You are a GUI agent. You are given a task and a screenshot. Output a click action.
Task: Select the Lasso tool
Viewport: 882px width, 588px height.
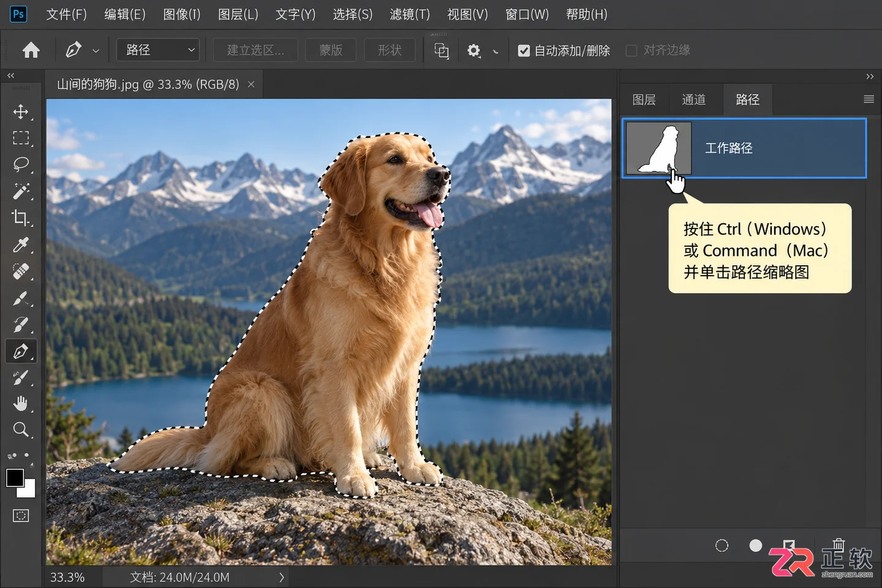tap(21, 164)
